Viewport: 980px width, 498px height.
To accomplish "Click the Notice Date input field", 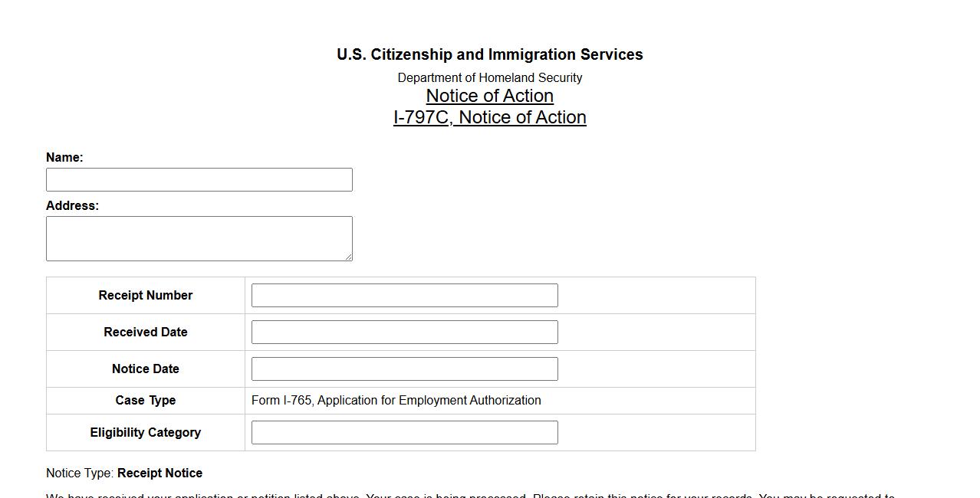I will (x=404, y=369).
